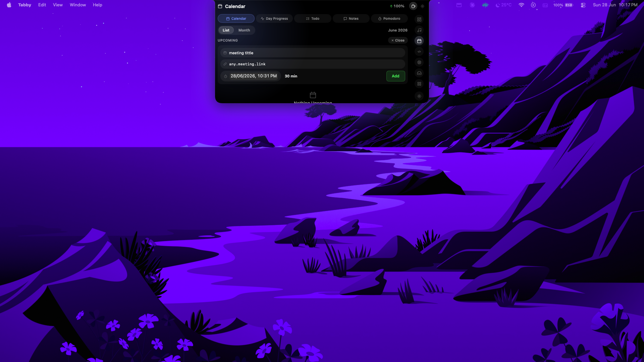Open the Edit menu
This screenshot has width=644, height=362.
pyautogui.click(x=42, y=5)
